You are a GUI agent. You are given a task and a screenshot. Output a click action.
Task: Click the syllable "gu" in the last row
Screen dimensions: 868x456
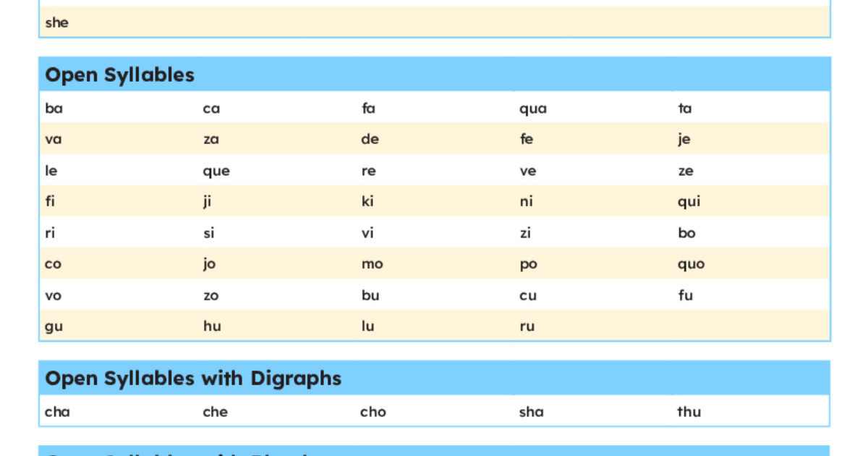pyautogui.click(x=52, y=326)
